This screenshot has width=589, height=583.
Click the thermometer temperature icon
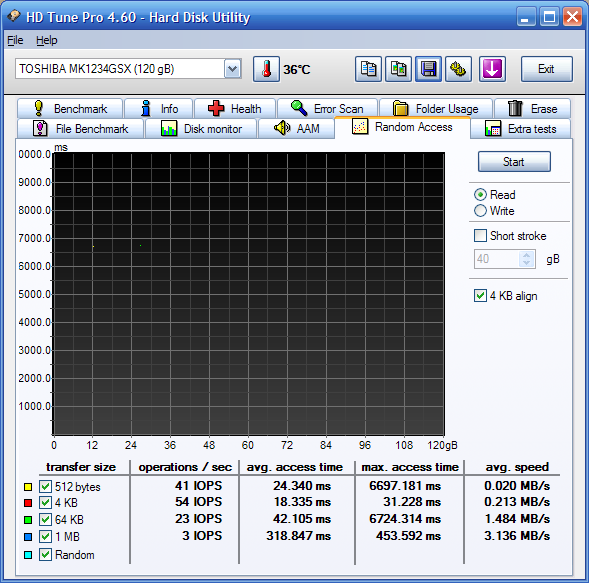[x=266, y=69]
